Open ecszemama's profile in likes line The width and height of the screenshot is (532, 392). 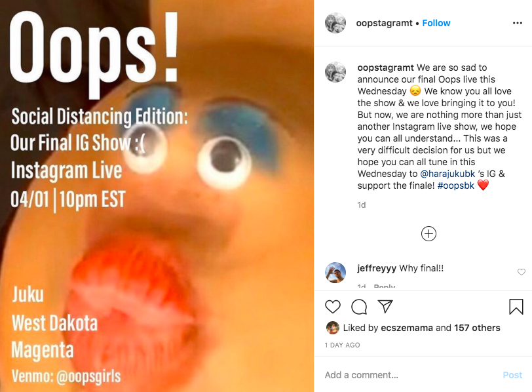pyautogui.click(x=407, y=328)
